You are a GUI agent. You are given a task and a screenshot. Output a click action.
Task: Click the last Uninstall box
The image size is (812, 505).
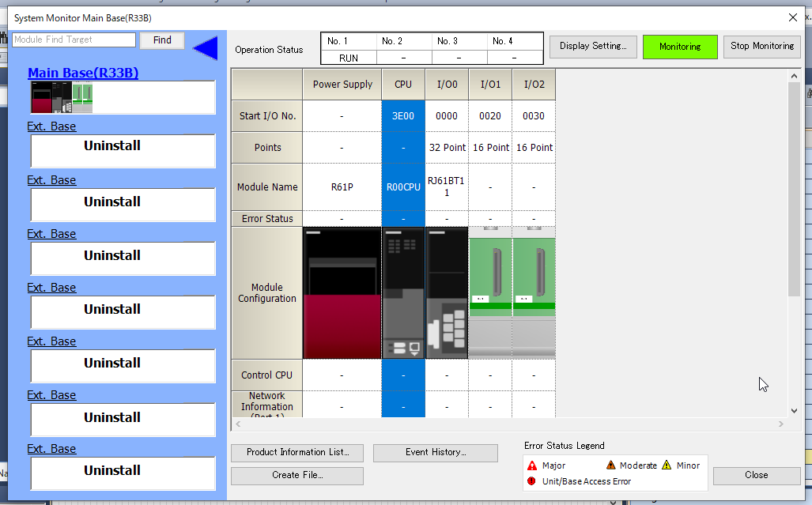(x=123, y=473)
